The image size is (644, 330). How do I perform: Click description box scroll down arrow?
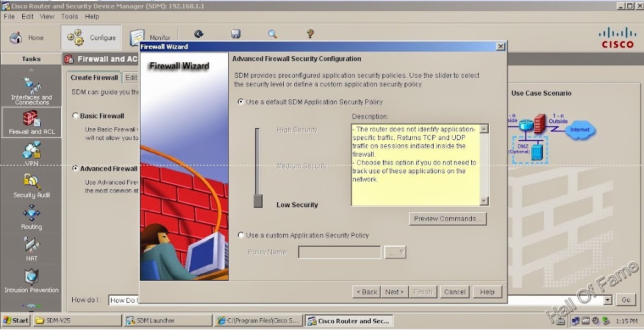coord(484,200)
